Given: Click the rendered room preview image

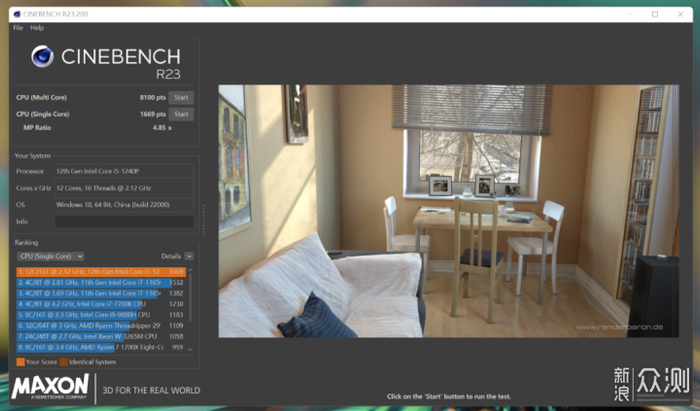Looking at the screenshot, I should [x=449, y=211].
